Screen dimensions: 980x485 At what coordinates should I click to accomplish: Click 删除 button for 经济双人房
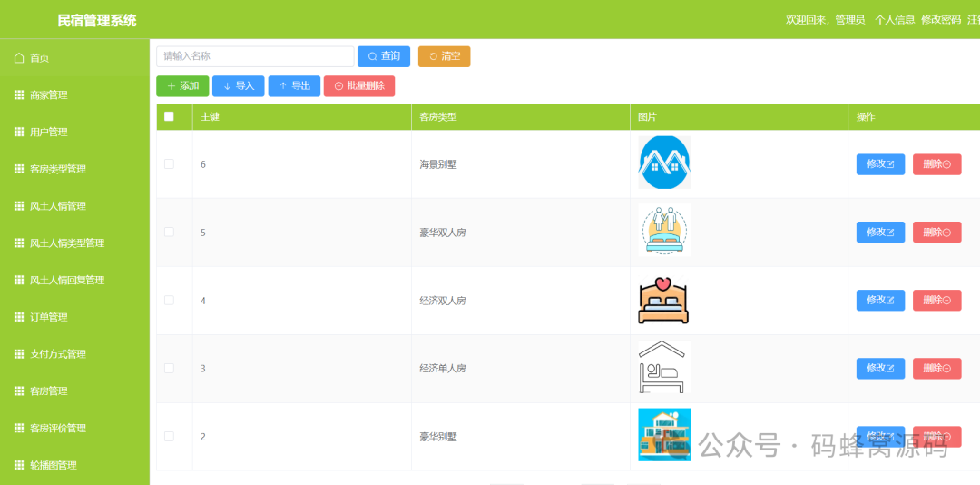pos(936,300)
